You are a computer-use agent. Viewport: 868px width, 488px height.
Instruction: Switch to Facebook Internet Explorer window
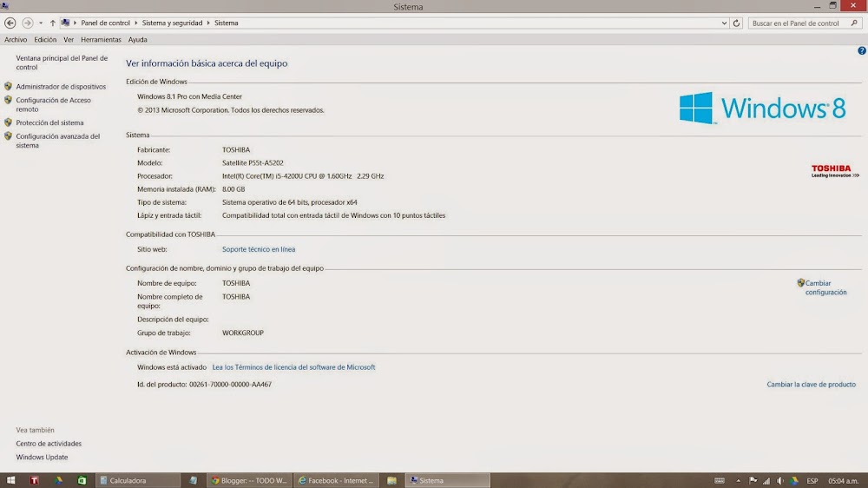click(337, 480)
